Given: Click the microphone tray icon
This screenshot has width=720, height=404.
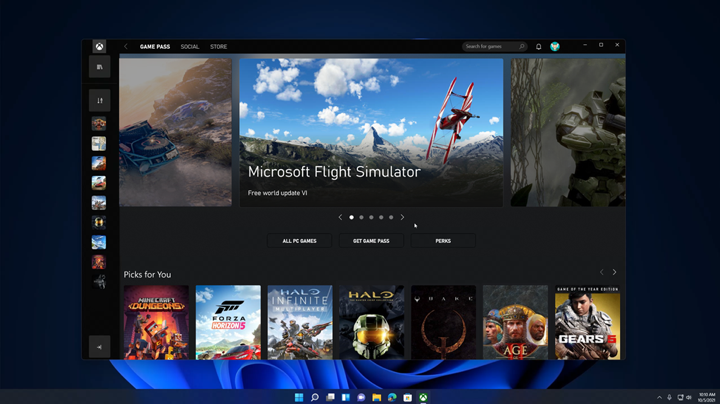Looking at the screenshot, I should pos(669,398).
